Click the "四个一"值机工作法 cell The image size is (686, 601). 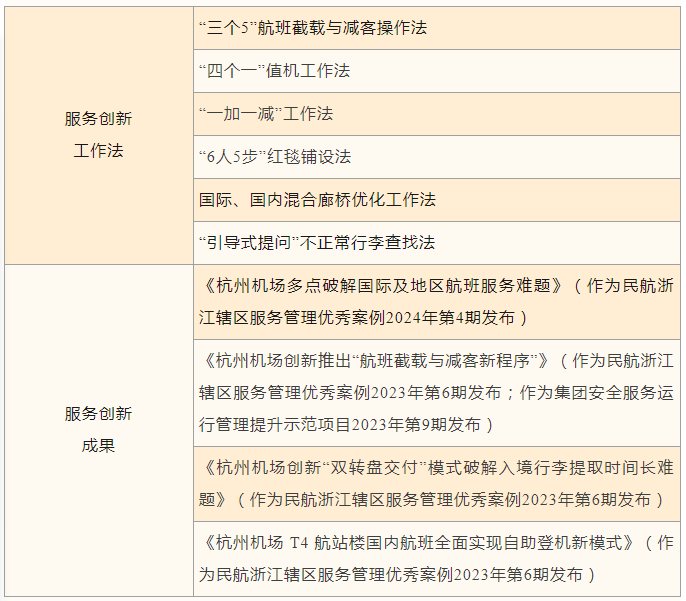pos(437,71)
